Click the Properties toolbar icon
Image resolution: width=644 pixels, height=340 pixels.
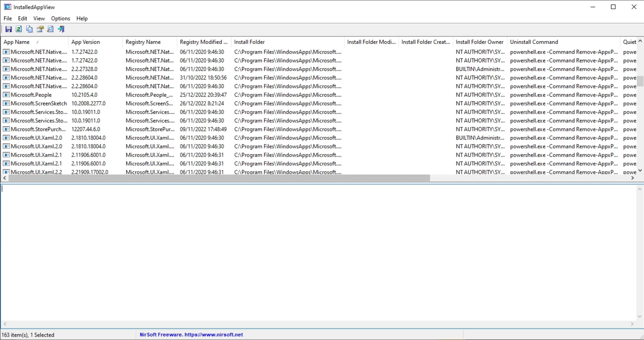(x=40, y=29)
